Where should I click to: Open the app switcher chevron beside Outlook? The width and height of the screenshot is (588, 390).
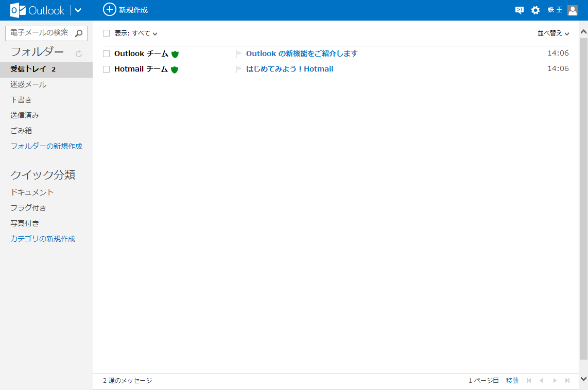point(78,10)
